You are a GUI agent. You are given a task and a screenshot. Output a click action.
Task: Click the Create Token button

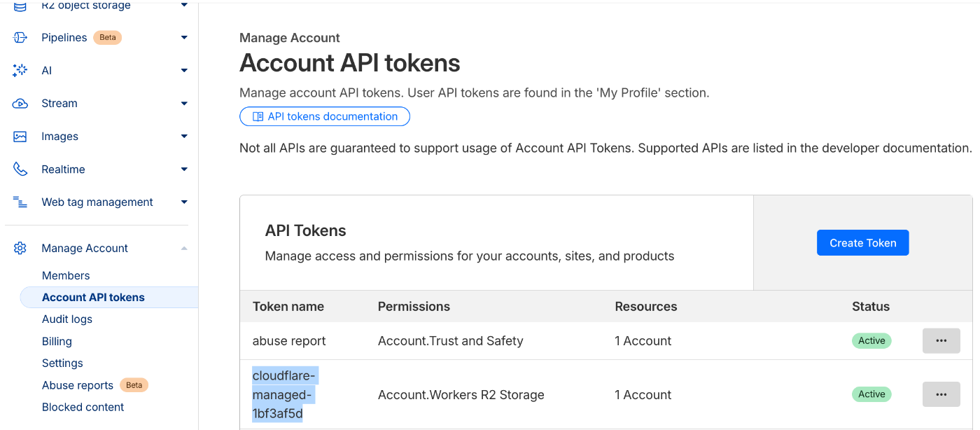tap(862, 243)
